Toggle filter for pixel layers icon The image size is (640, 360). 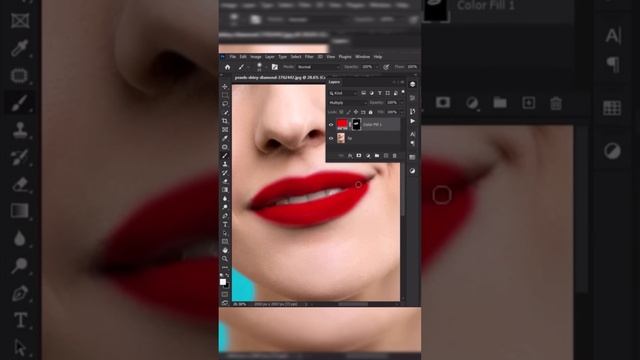pyautogui.click(x=363, y=93)
